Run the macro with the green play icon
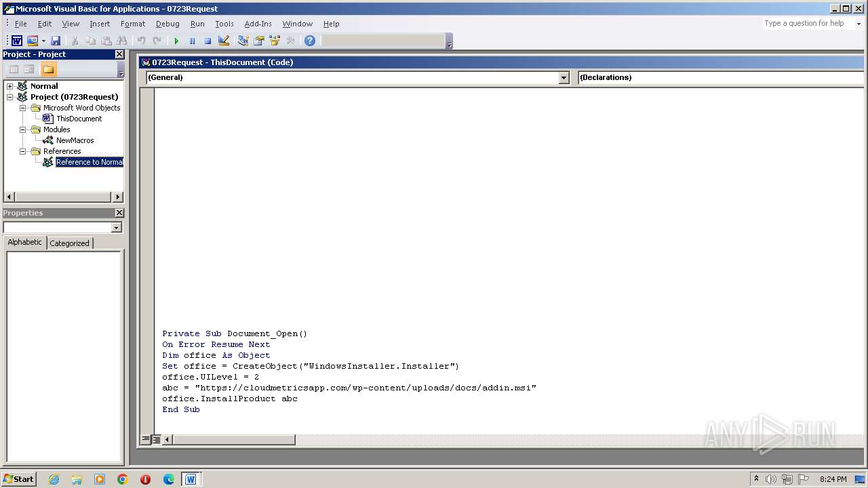The width and height of the screenshot is (868, 488). [176, 41]
